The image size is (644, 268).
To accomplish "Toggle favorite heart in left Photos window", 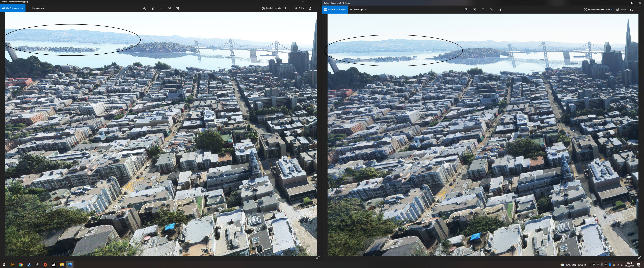I will coord(161,8).
